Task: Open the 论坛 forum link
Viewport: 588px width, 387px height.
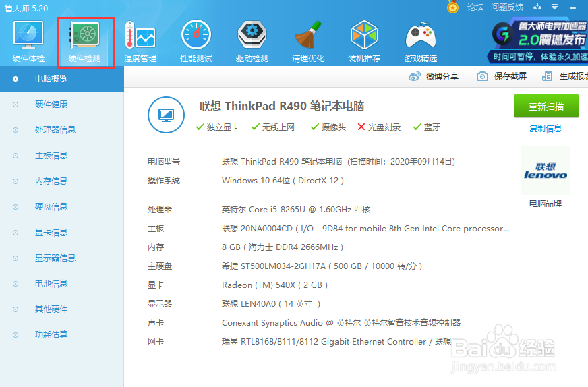Action: pos(475,7)
